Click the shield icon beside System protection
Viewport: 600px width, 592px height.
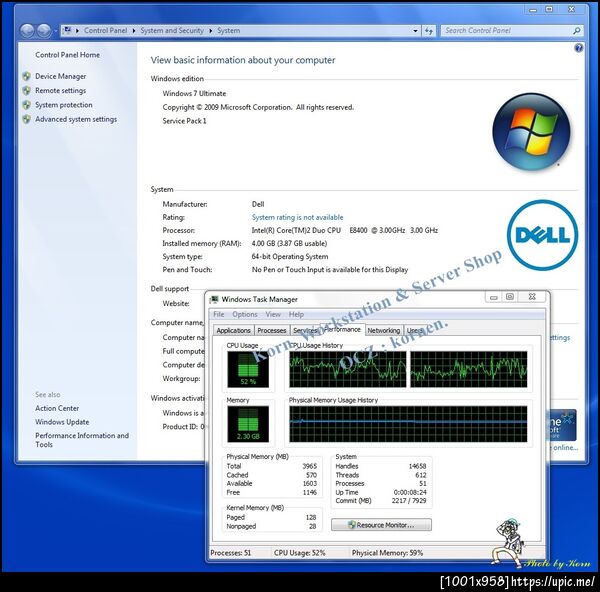(26, 105)
